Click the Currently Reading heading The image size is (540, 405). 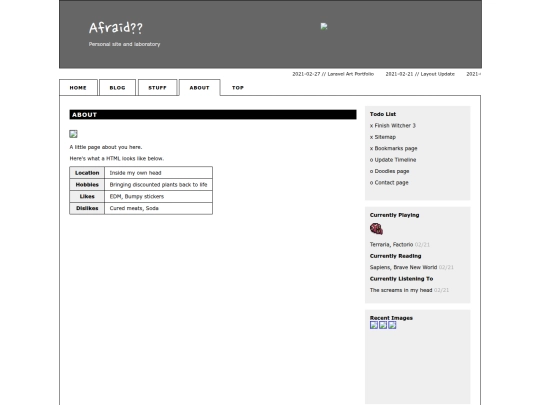click(x=395, y=256)
